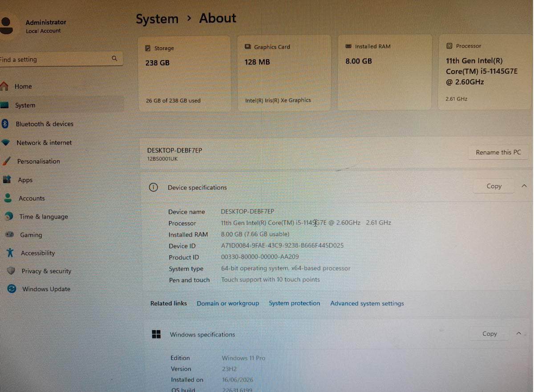
Task: Click the Intel(R) Iris(R) Xe Graphics text
Action: [x=278, y=100]
